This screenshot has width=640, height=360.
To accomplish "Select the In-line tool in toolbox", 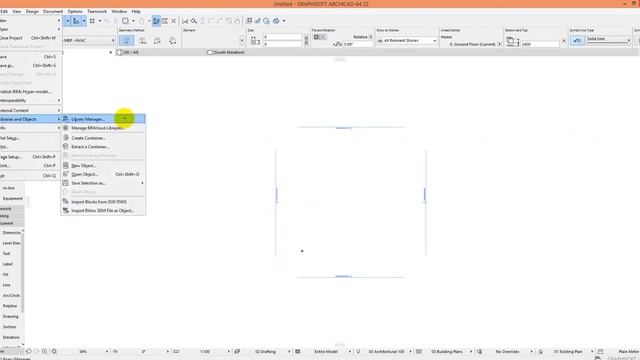I will coord(9,188).
